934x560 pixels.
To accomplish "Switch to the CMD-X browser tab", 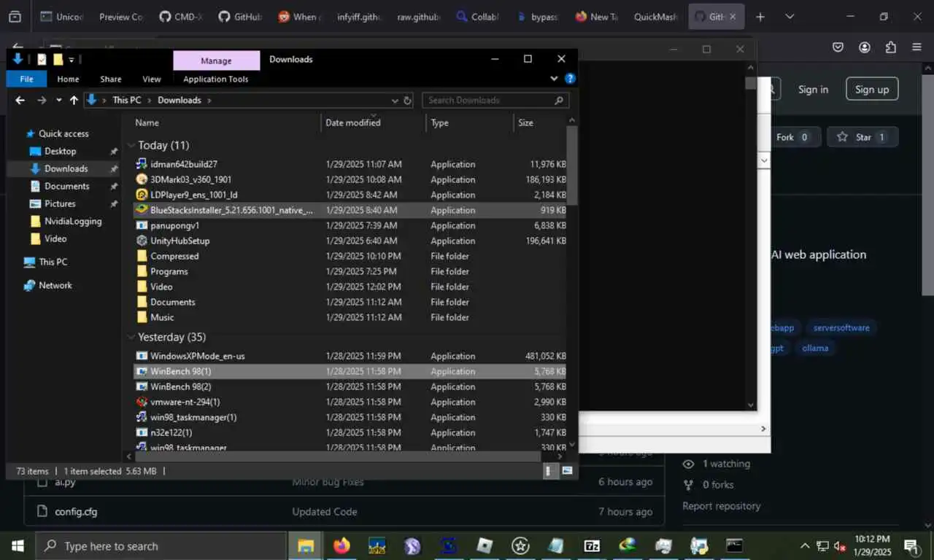I will coord(180,16).
